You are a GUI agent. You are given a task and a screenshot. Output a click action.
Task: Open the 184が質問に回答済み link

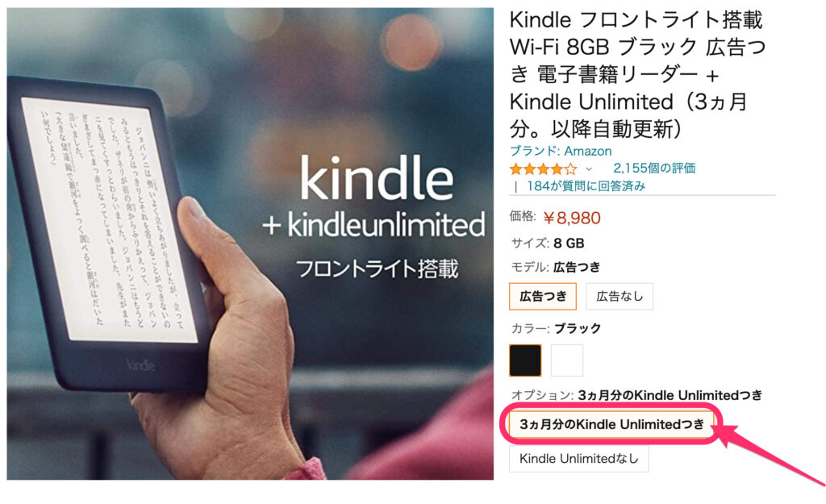[586, 186]
